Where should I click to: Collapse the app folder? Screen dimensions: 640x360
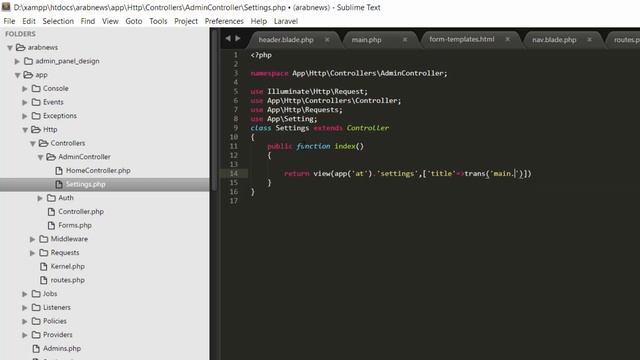point(18,75)
